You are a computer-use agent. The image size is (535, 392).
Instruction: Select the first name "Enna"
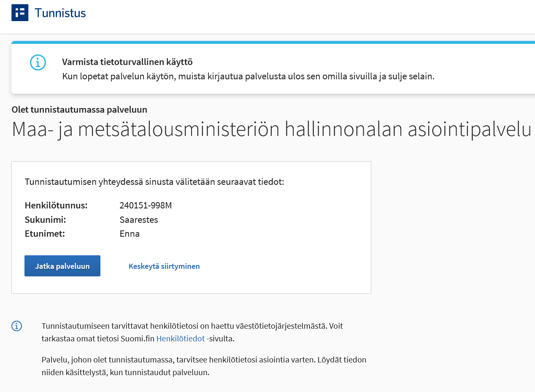click(x=130, y=233)
